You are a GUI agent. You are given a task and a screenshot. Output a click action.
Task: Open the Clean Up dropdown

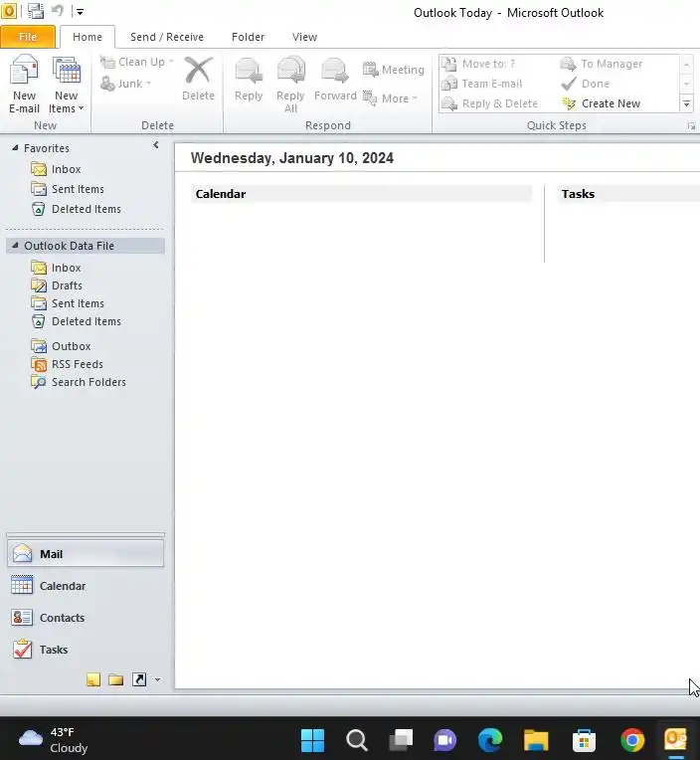click(137, 62)
